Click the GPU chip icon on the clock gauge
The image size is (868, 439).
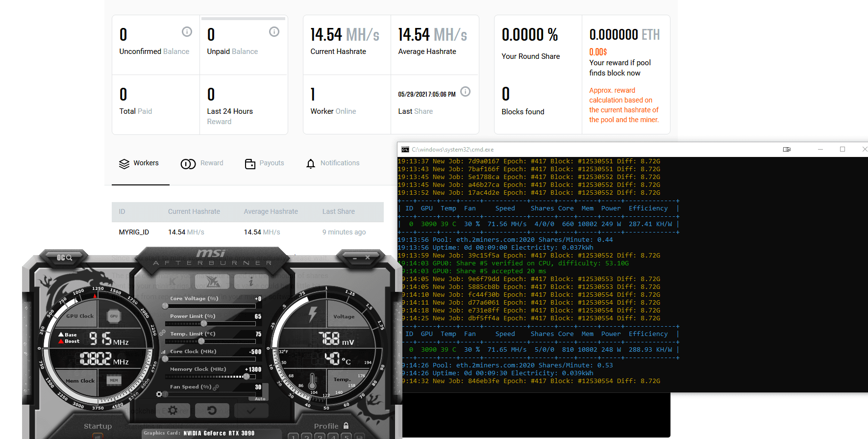pos(114,316)
